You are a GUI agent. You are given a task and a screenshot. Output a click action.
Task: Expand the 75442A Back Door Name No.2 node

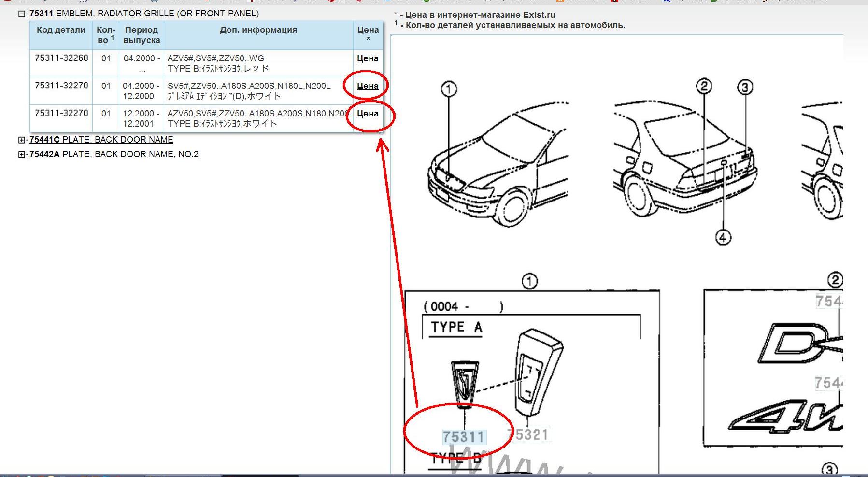21,155
